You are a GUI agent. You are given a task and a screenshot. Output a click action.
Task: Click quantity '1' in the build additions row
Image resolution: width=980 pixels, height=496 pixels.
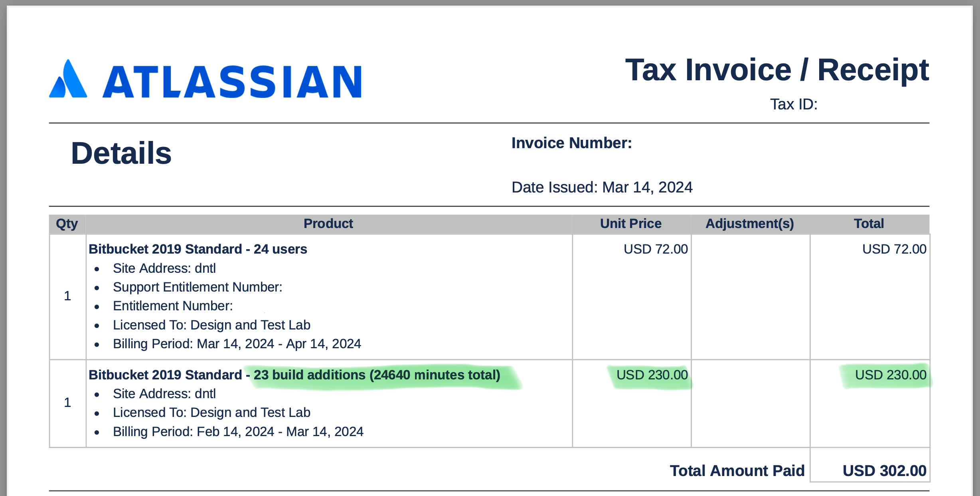click(x=67, y=403)
